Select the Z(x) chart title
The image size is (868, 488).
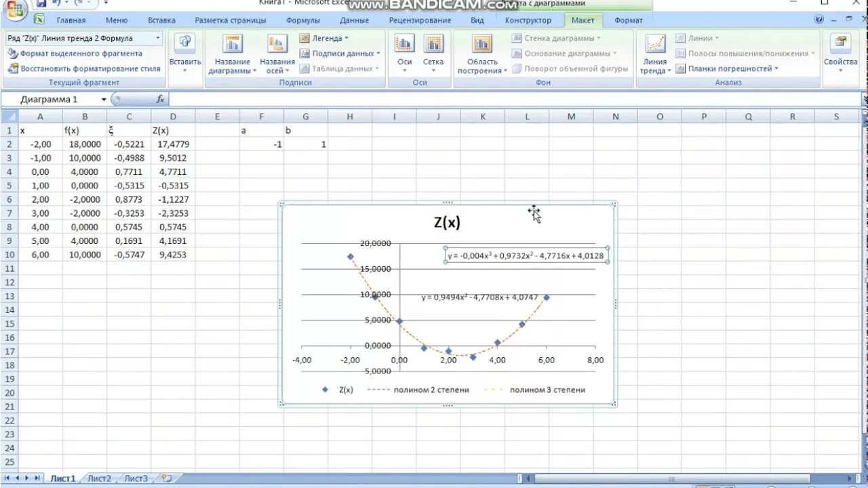tap(447, 222)
